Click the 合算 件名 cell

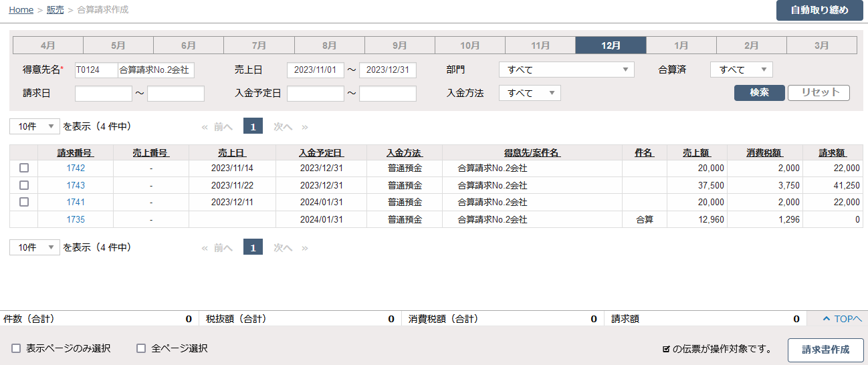point(645,219)
